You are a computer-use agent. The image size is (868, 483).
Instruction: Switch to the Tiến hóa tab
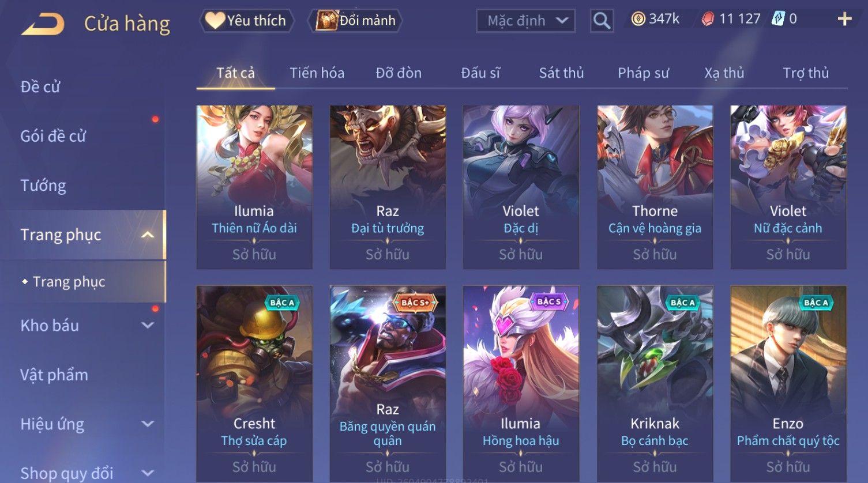(317, 73)
